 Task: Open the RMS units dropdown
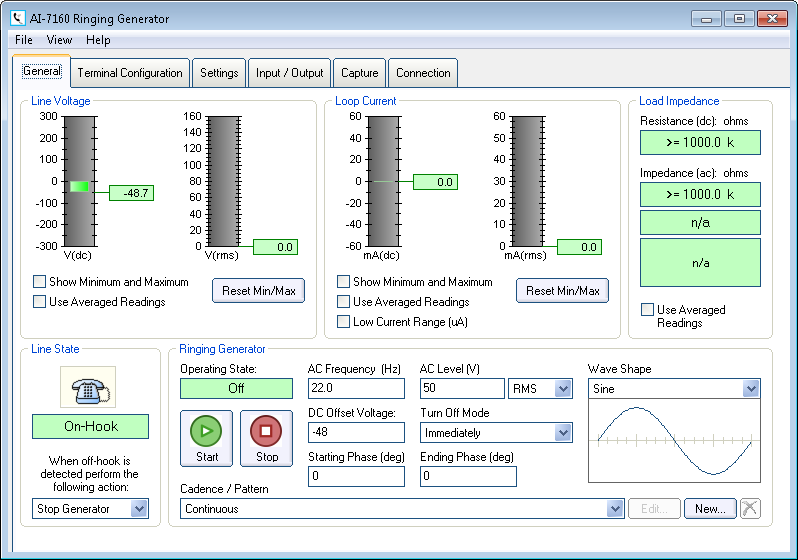[562, 388]
